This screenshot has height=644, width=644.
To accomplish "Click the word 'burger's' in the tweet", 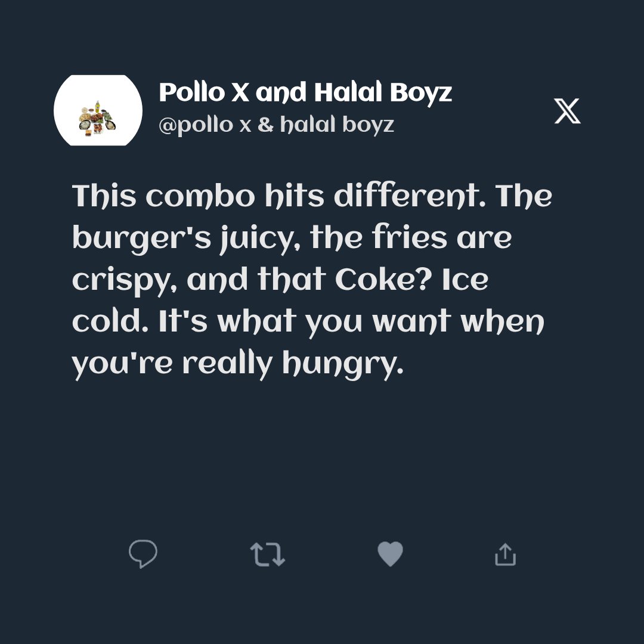I will pyautogui.click(x=142, y=239).
